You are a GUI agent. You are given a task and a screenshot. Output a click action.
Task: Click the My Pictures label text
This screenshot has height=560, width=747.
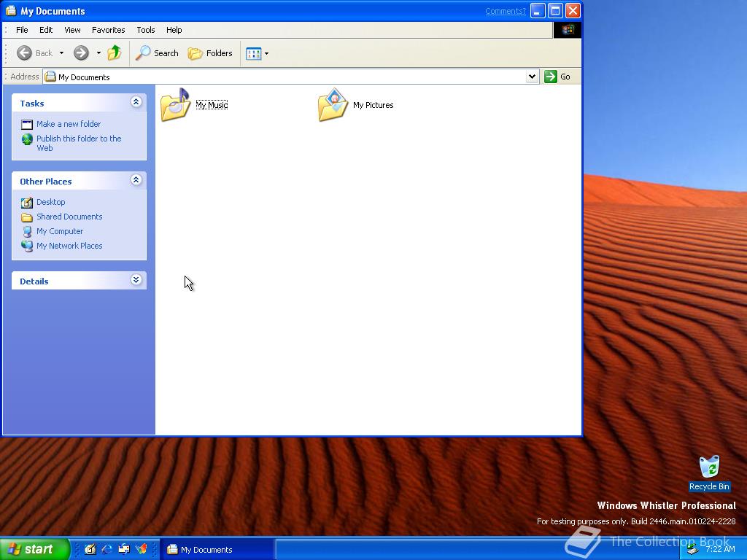[x=373, y=105]
